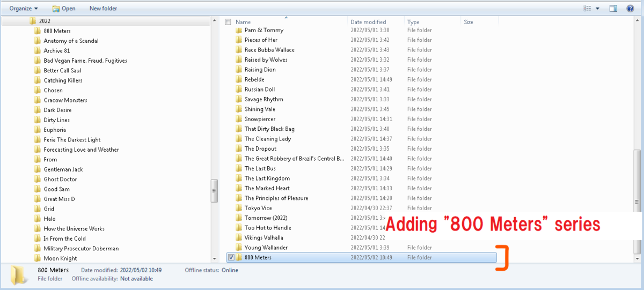644x290 pixels.
Task: Click the From folder icon in tree
Action: tap(38, 159)
